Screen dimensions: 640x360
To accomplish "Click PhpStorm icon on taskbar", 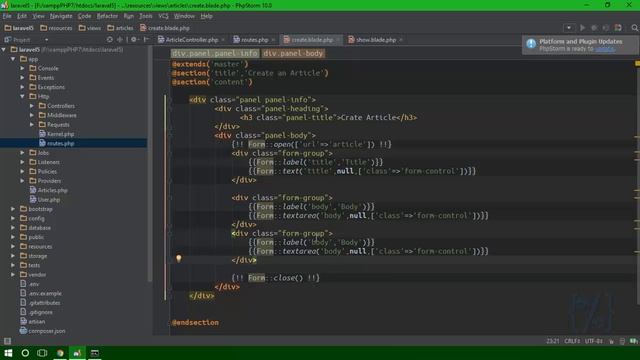I will point(77,353).
